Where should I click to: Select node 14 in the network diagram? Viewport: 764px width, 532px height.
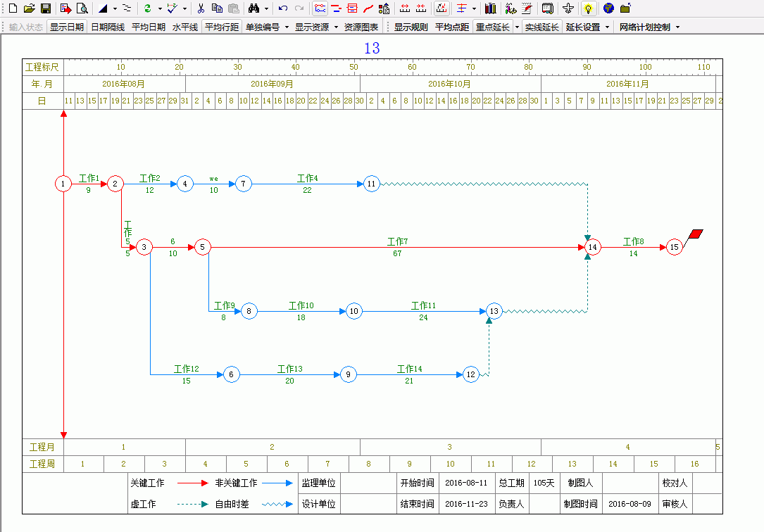pyautogui.click(x=592, y=247)
